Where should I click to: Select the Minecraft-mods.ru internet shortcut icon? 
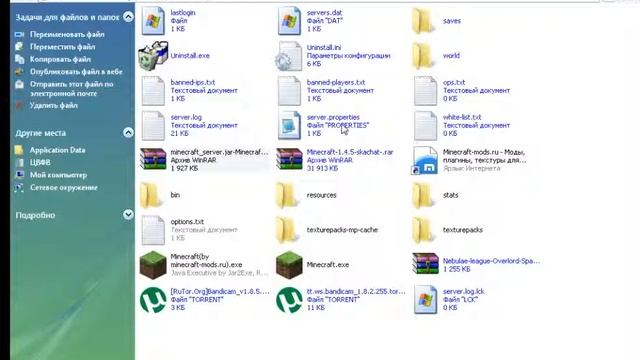pos(425,160)
